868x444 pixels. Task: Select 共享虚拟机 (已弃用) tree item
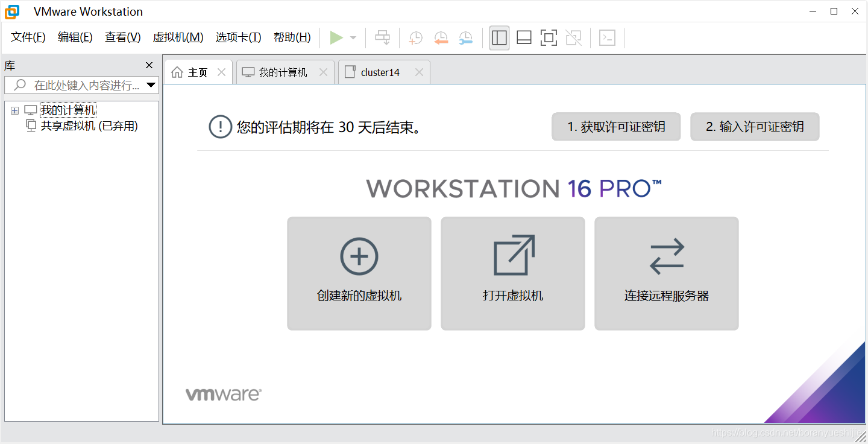click(89, 126)
